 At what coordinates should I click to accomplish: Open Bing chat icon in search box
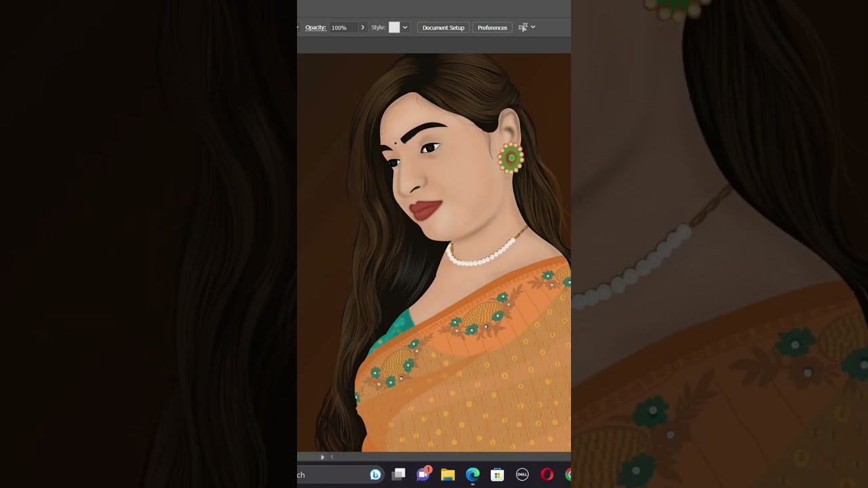click(x=375, y=475)
